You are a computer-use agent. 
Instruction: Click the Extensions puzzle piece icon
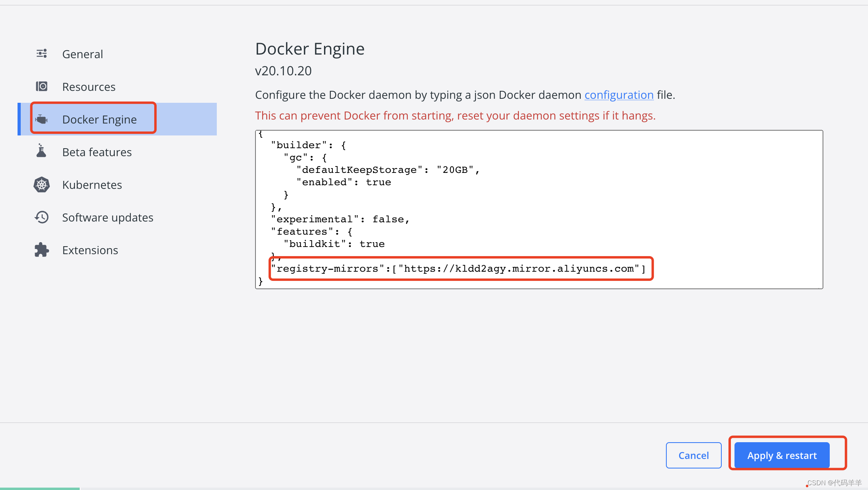[x=42, y=250]
